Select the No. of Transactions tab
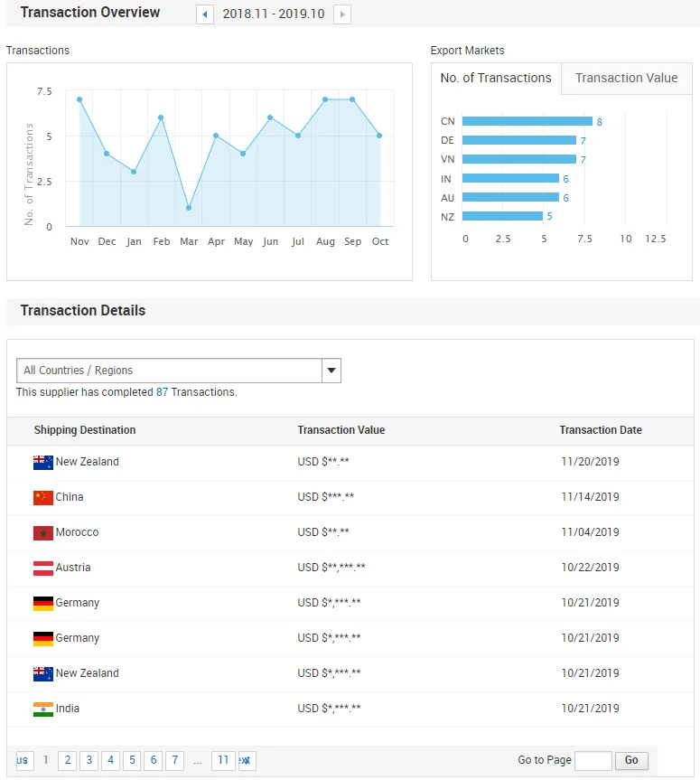Screen dimensions: 700x780 (x=496, y=79)
